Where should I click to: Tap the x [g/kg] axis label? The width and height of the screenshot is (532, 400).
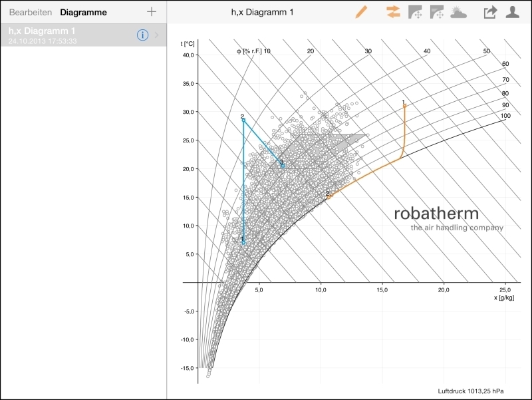coord(504,298)
